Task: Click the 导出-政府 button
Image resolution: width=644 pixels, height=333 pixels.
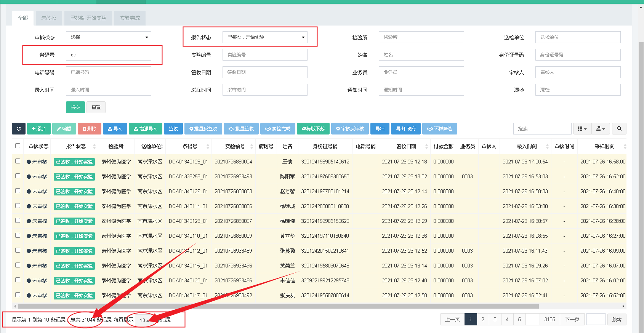Action: (x=406, y=129)
